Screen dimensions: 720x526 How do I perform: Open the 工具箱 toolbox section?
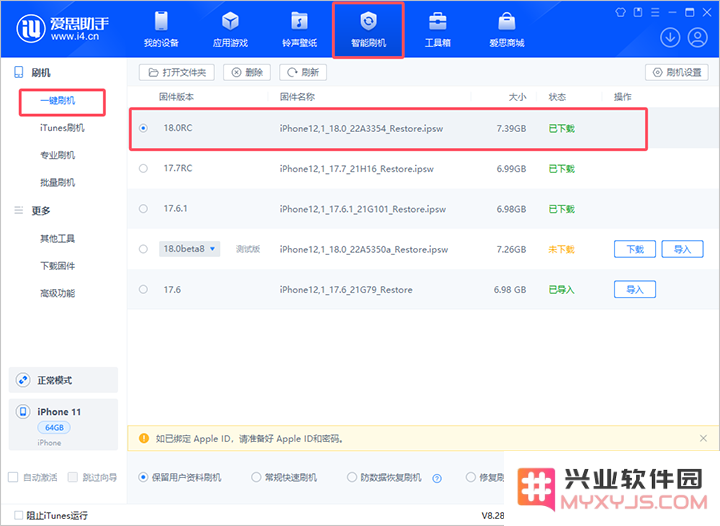click(438, 30)
